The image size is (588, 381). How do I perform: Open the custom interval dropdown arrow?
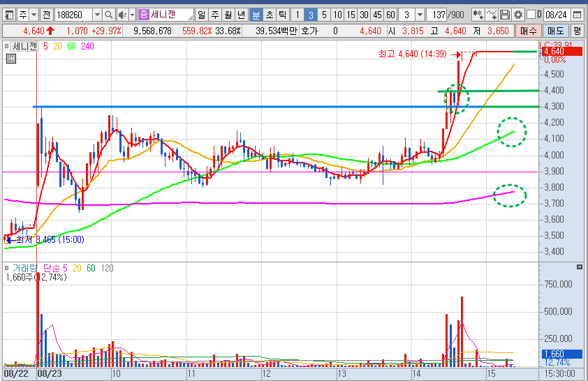pos(420,15)
